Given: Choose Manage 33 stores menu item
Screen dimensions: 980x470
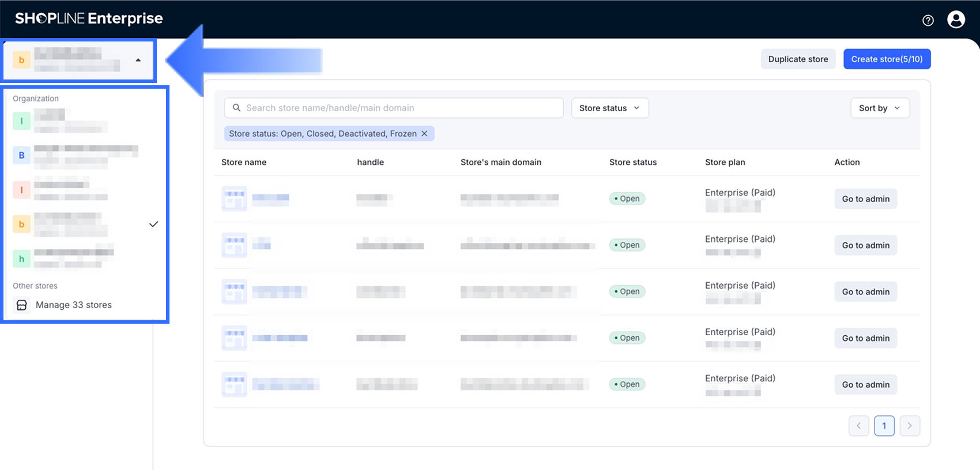Looking at the screenshot, I should (x=74, y=305).
